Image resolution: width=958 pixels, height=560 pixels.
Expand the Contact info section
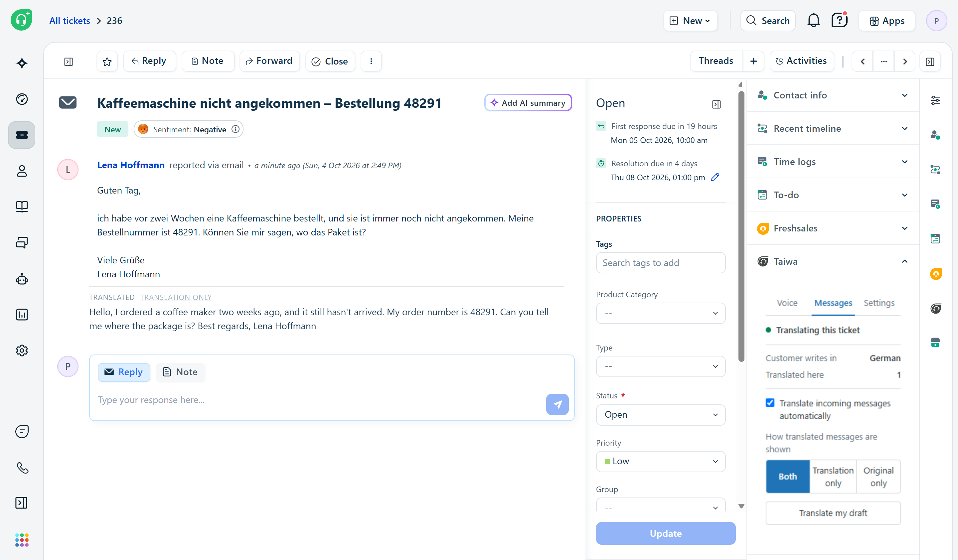(833, 95)
